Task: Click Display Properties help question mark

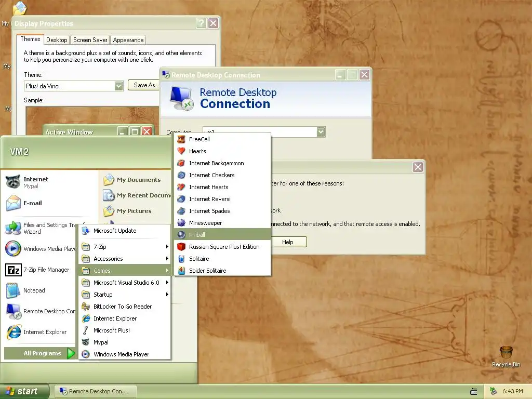Action: click(201, 23)
